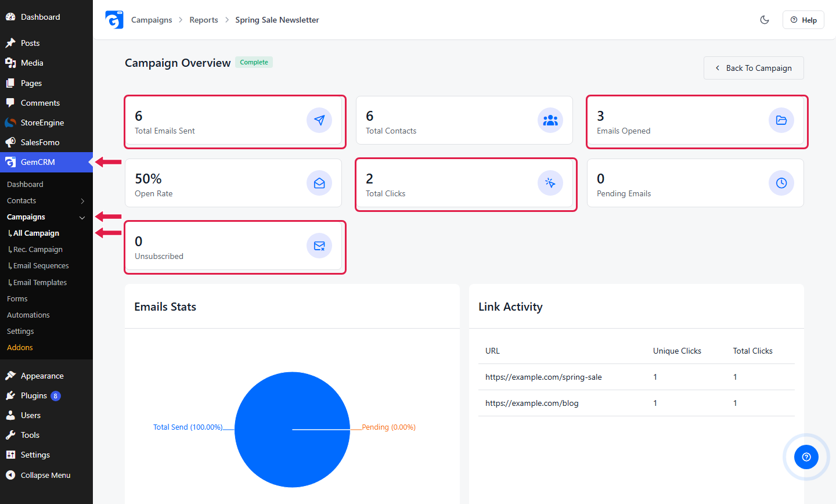Click the Pending (0.00%) chart label

pos(388,427)
